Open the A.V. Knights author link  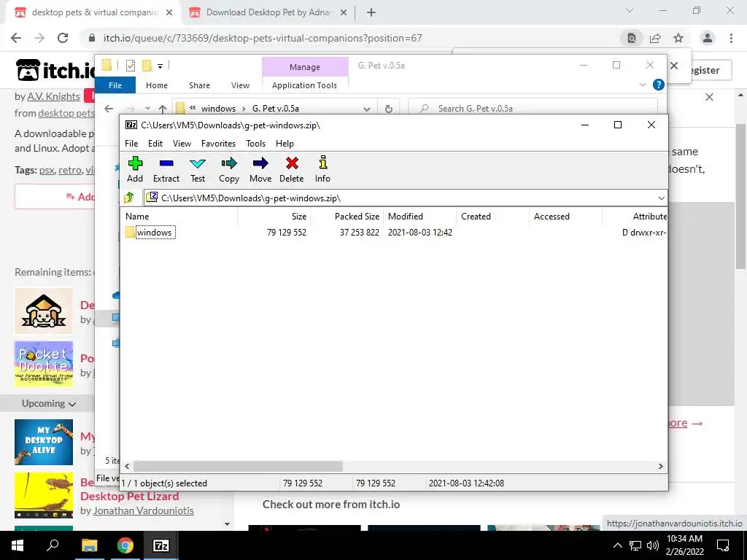(x=53, y=96)
